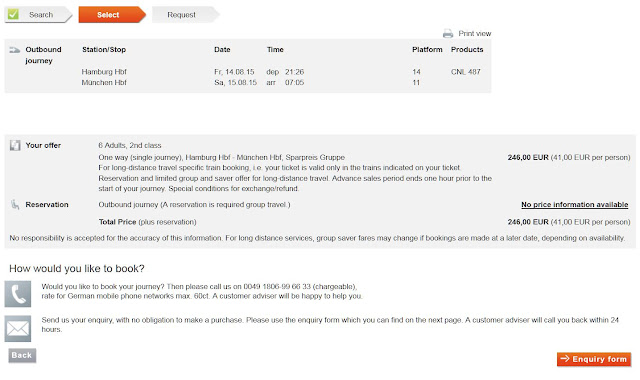Click the printer icon beside Print view
The height and width of the screenshot is (380, 640).
pos(448,33)
